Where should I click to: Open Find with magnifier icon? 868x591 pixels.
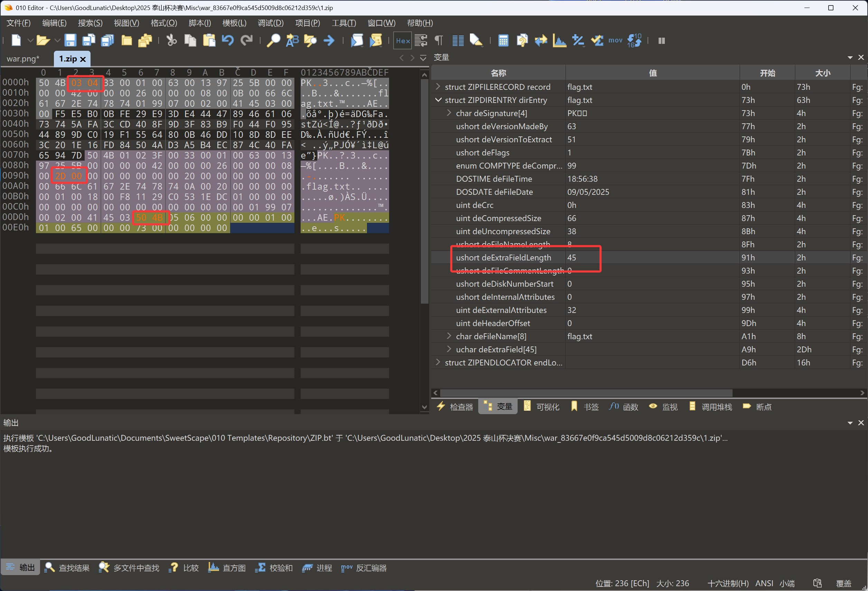click(273, 40)
